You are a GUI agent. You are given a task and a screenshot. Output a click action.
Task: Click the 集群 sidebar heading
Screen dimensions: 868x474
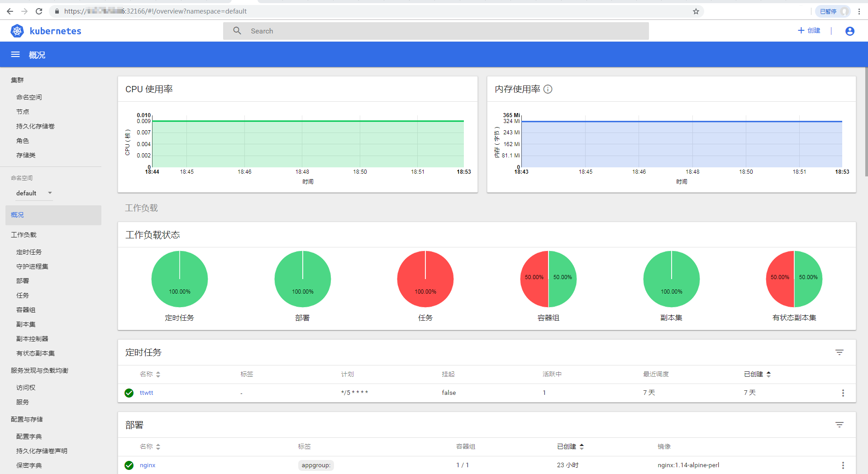click(17, 80)
